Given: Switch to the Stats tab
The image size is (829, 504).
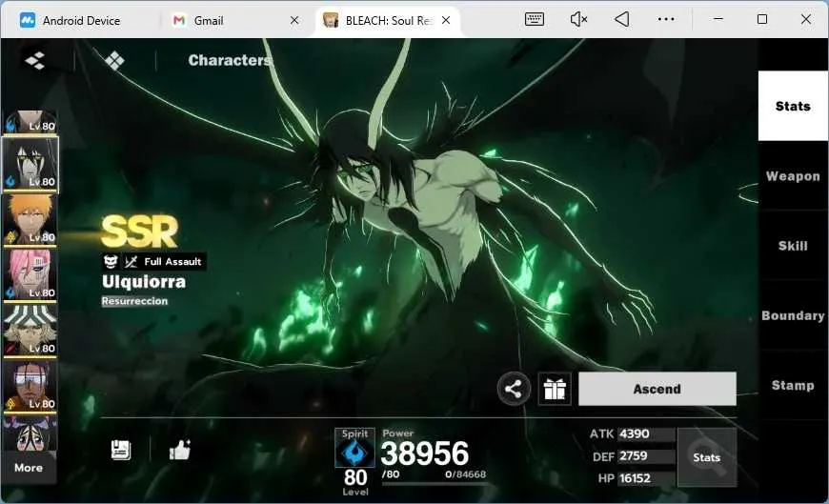Looking at the screenshot, I should tap(793, 107).
